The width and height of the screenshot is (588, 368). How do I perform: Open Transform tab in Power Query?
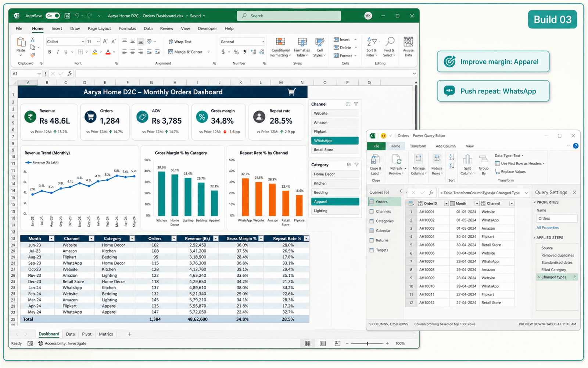[x=418, y=146]
